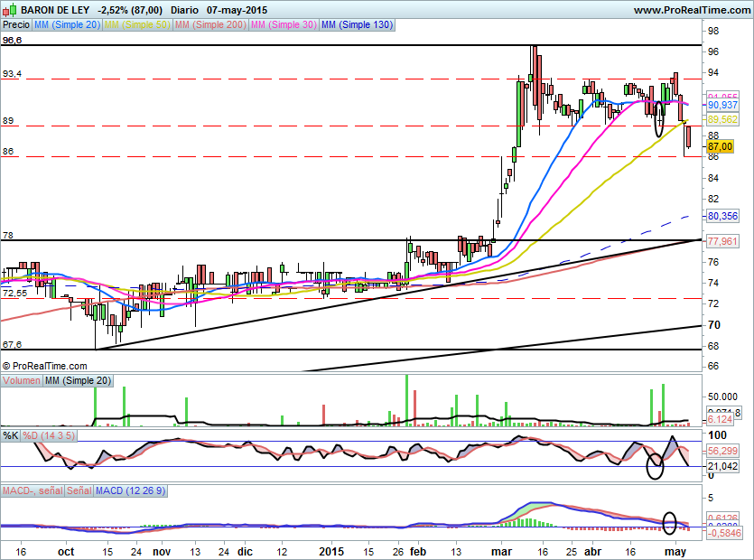Click the 80,356 moving average price tag
This screenshot has width=754, height=560.
[722, 216]
